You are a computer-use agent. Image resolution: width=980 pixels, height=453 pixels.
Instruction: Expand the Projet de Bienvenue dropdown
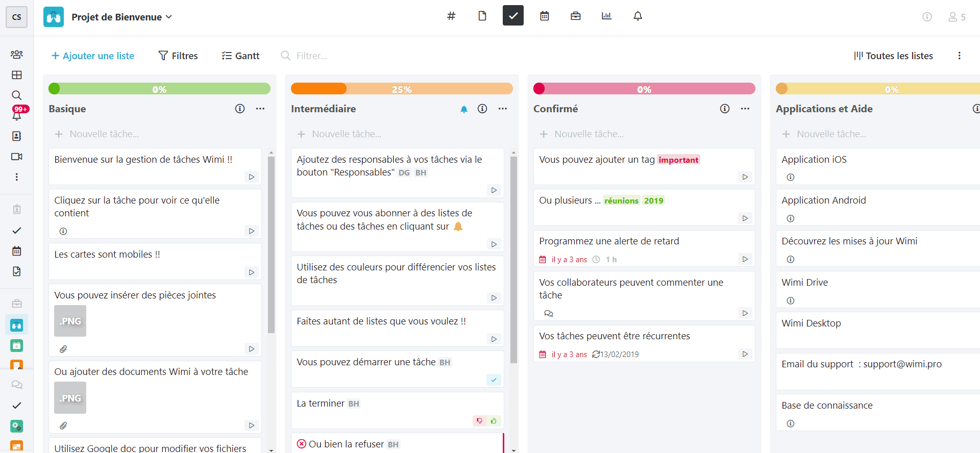[x=122, y=17]
